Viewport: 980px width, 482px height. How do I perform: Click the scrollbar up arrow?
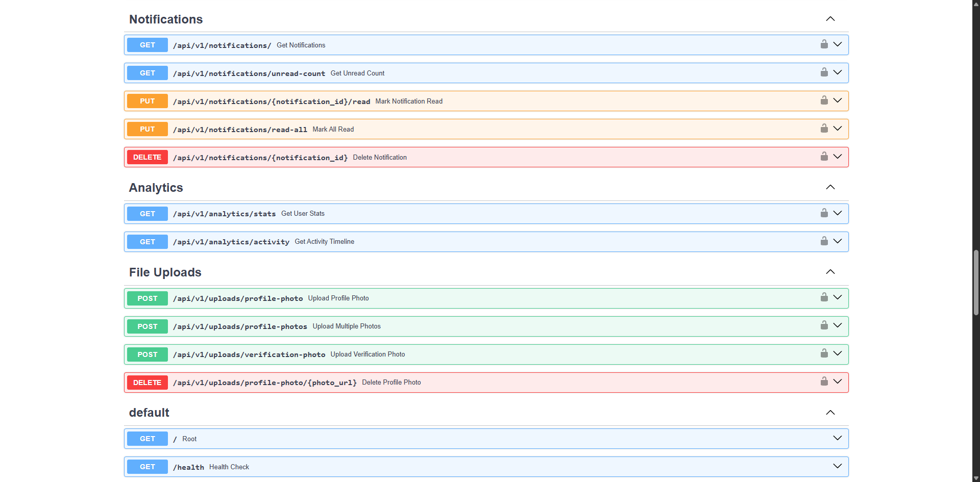[976, 3]
